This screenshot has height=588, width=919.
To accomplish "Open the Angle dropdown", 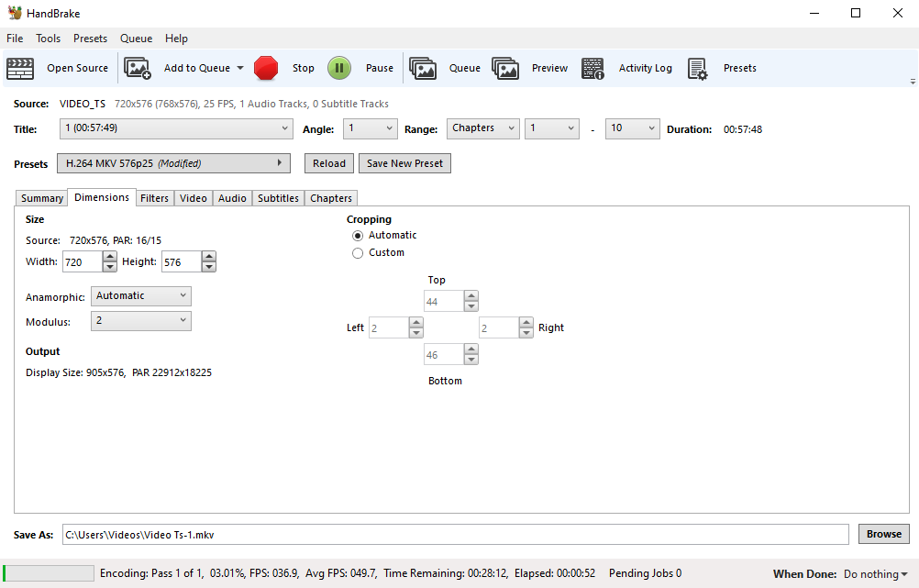I will [370, 128].
